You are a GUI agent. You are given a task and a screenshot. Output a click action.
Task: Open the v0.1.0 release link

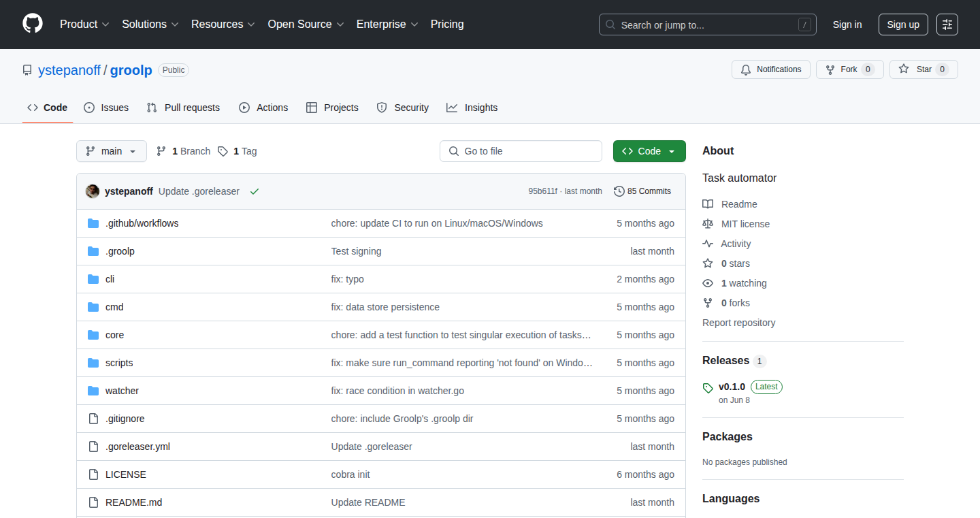tap(732, 387)
